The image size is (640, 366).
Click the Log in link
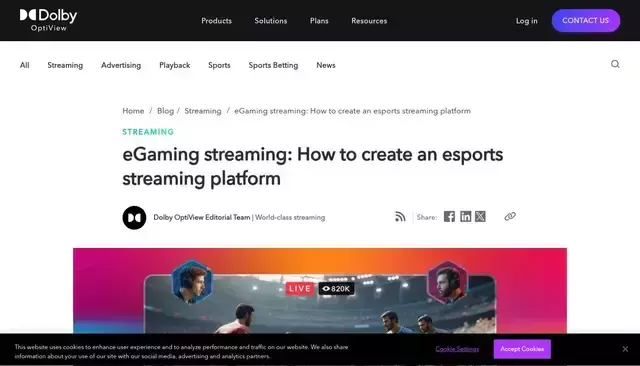[527, 21]
